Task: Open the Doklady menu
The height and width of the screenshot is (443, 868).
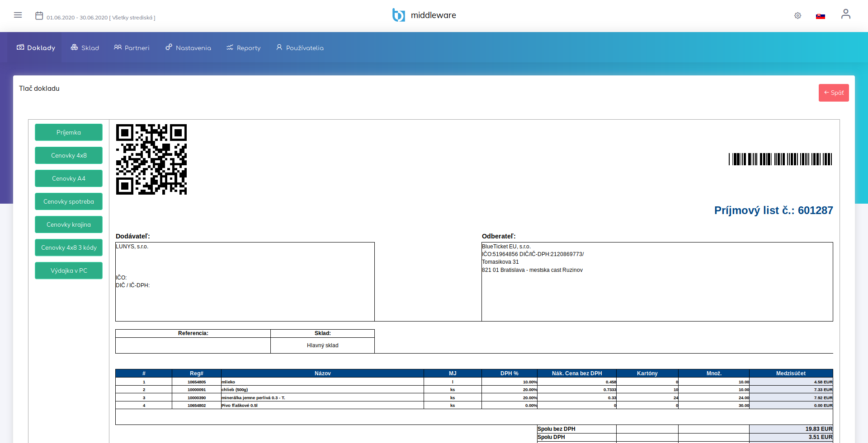Action: point(36,48)
